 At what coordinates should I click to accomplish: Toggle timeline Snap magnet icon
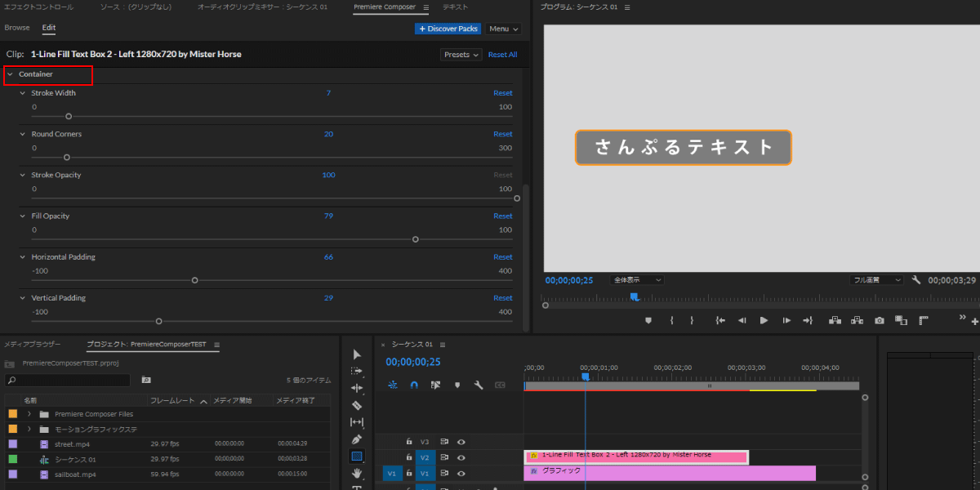[414, 385]
